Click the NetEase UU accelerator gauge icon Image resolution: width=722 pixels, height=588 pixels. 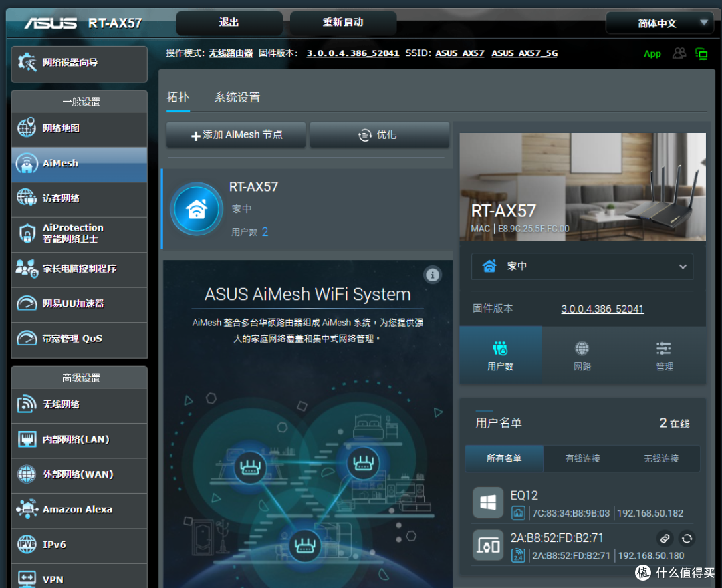(x=27, y=303)
